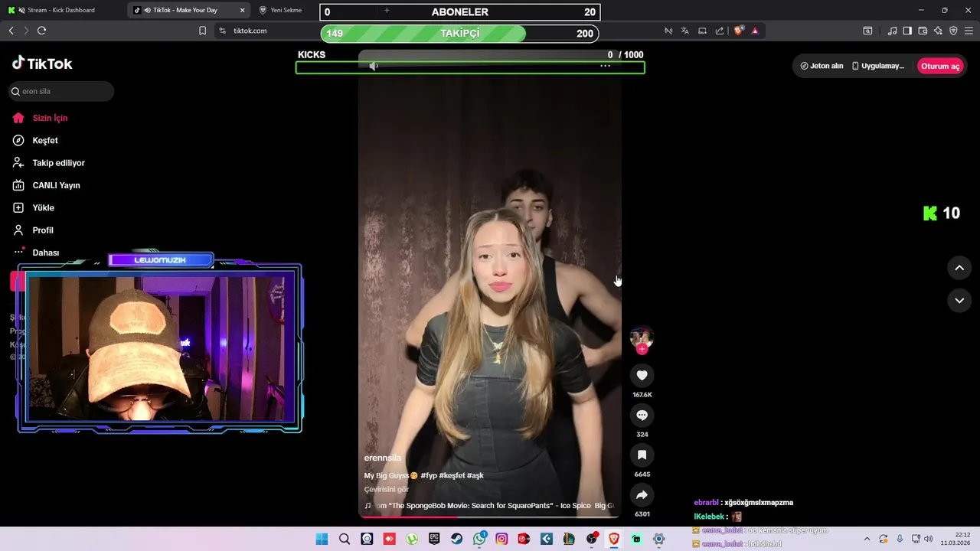Share the video showing 6301 shares
This screenshot has height=551, width=980.
click(642, 495)
